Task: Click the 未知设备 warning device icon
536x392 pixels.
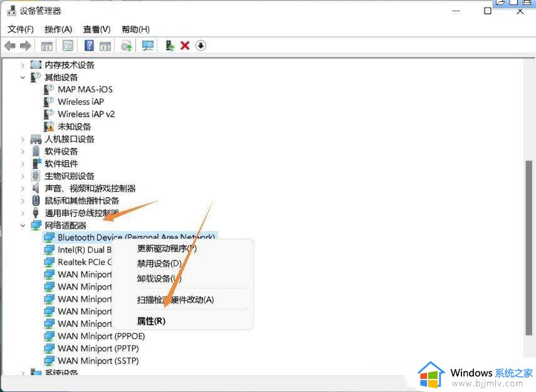Action: click(x=49, y=126)
